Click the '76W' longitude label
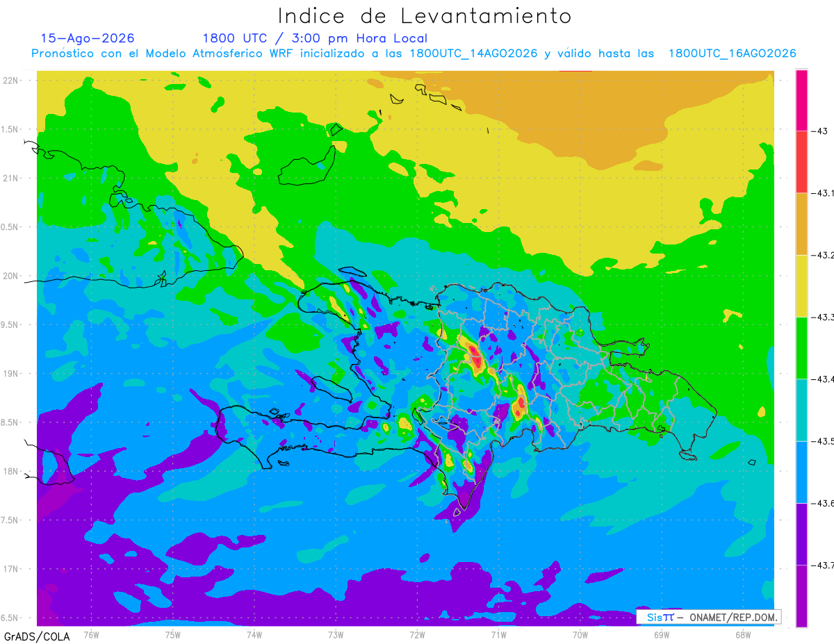 click(x=91, y=634)
